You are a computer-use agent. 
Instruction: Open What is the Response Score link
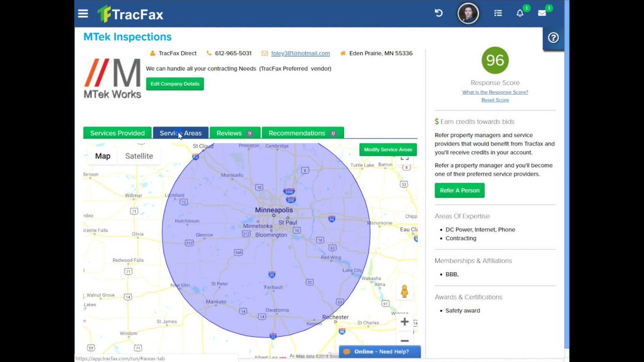pyautogui.click(x=495, y=92)
